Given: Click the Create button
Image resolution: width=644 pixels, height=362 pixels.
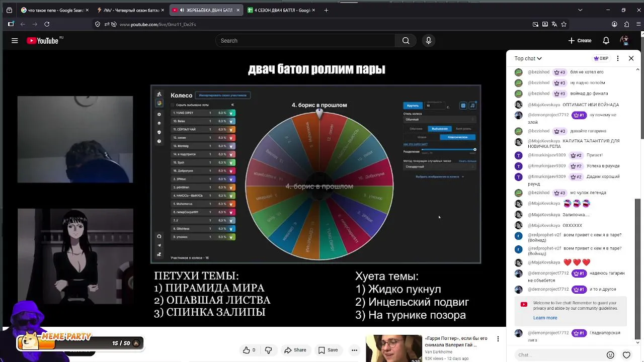Looking at the screenshot, I should point(580,41).
